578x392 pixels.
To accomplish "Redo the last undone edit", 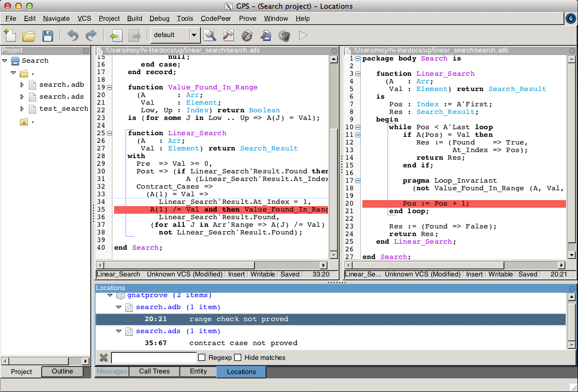I will [x=91, y=35].
